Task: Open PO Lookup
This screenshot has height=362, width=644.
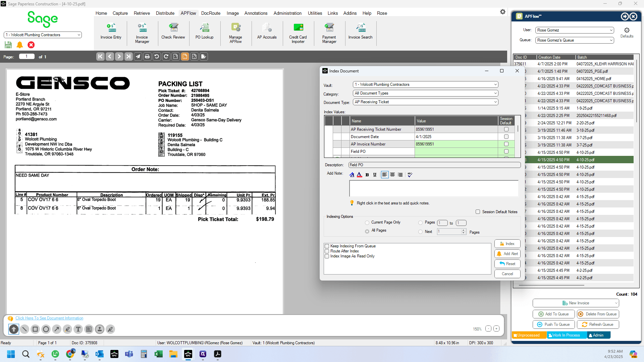Action: tap(204, 32)
